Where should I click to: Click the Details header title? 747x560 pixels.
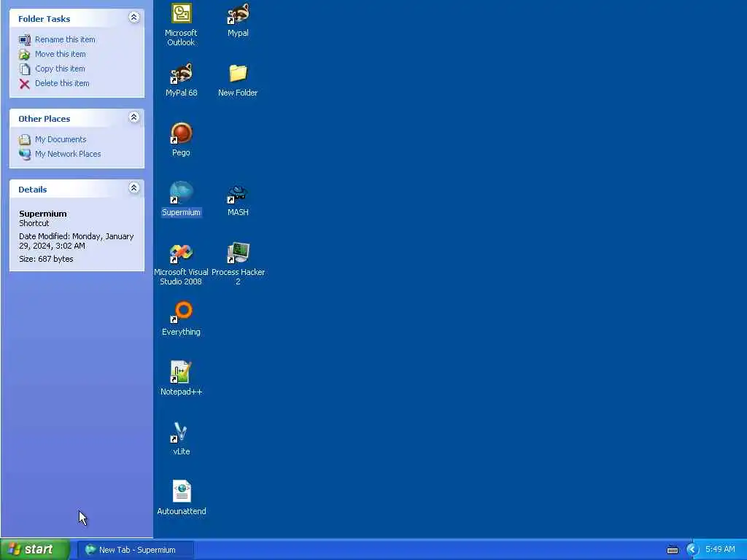click(32, 190)
